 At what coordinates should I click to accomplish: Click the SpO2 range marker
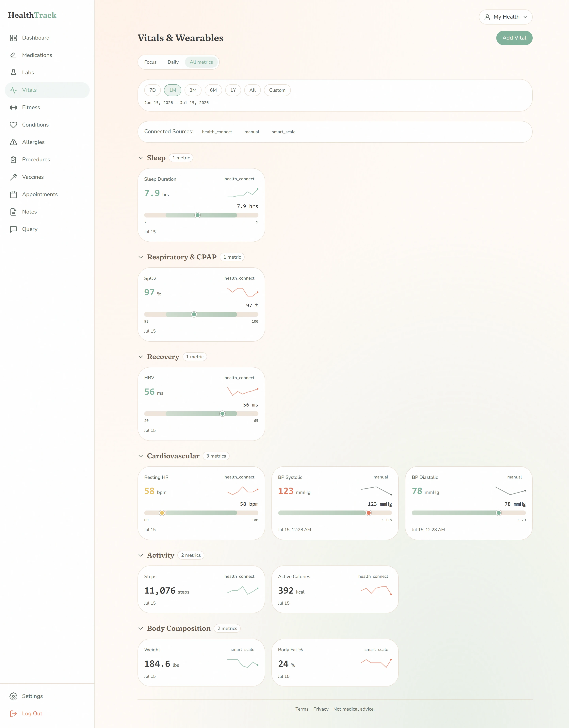pyautogui.click(x=194, y=315)
